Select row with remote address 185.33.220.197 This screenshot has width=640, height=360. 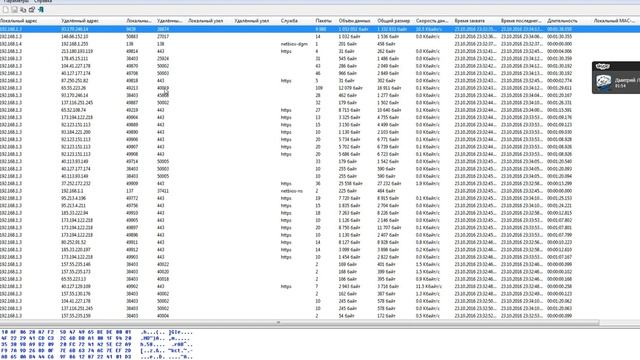tap(320, 250)
